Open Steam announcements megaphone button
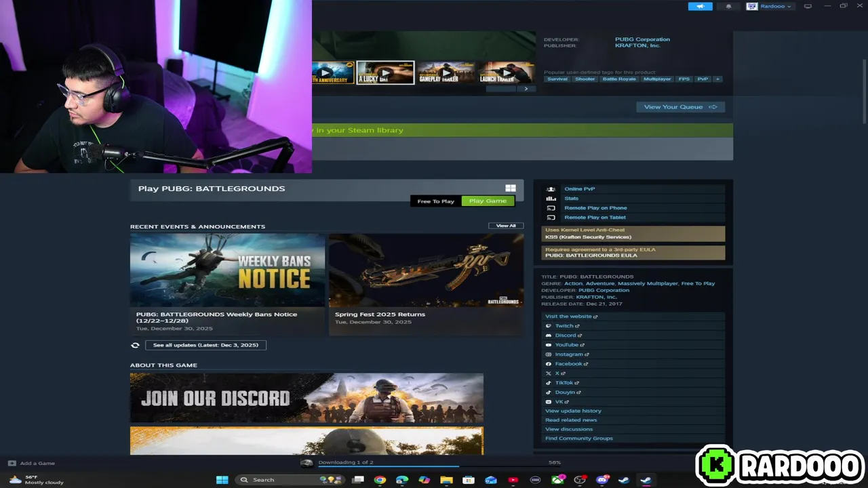This screenshot has height=488, width=868. [x=700, y=6]
